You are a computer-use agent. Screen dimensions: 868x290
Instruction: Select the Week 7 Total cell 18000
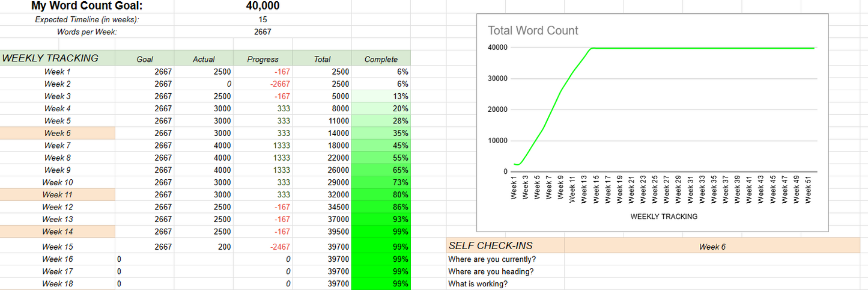(x=322, y=146)
